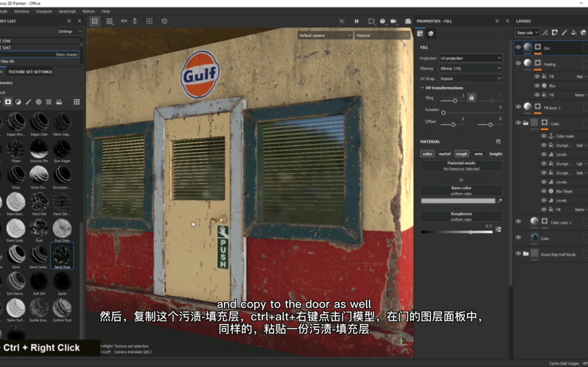This screenshot has height=367, width=588.
Task: Click the video camera icon
Action: pos(394,21)
